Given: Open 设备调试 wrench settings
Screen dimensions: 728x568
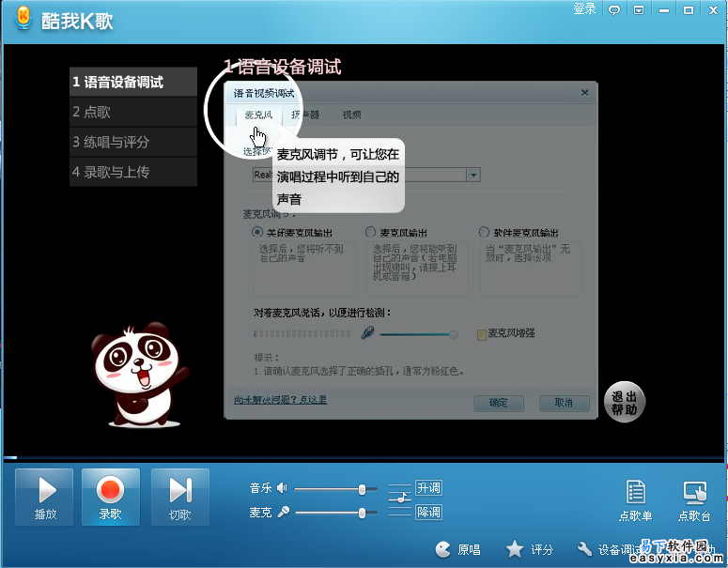Looking at the screenshot, I should [608, 549].
